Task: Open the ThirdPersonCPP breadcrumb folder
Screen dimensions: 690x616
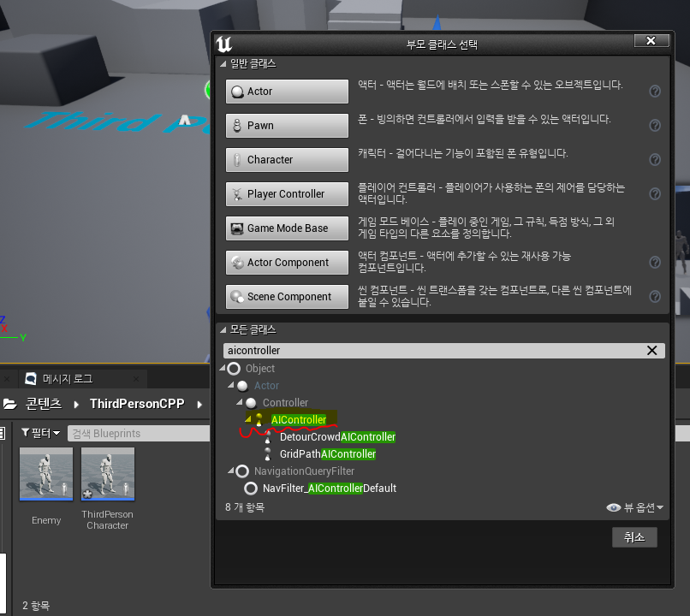Action: point(137,404)
